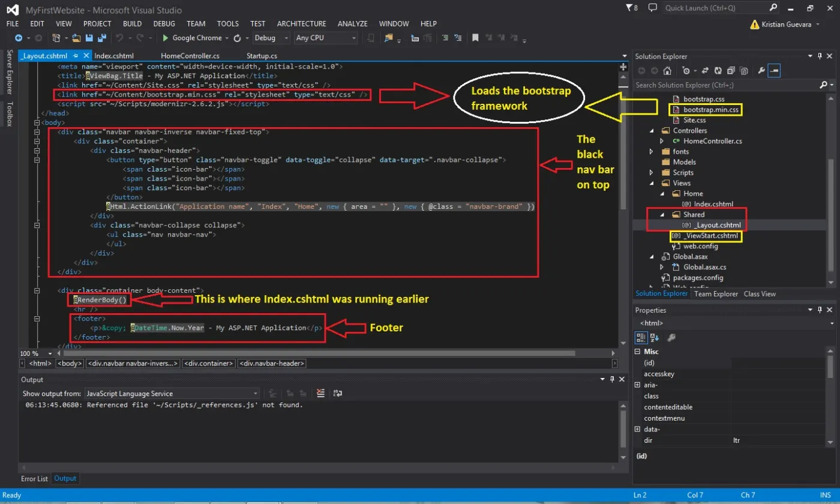Open the ARCHITECTURE menu

pyautogui.click(x=301, y=23)
